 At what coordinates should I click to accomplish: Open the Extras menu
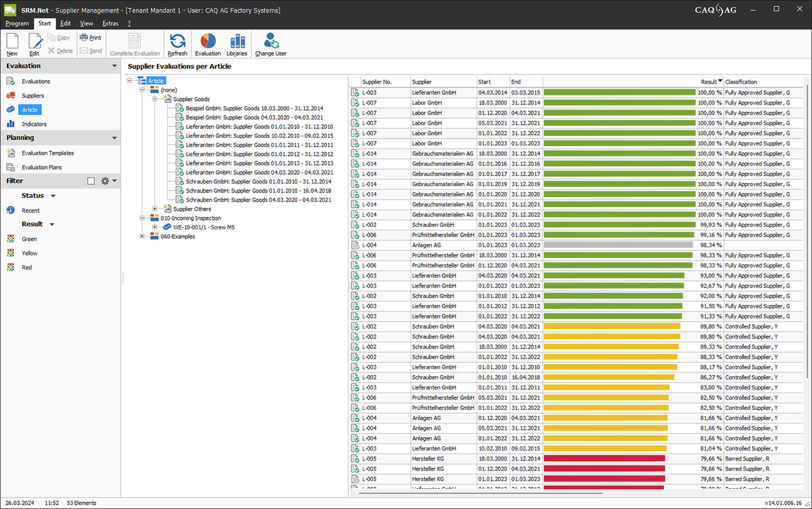point(110,24)
